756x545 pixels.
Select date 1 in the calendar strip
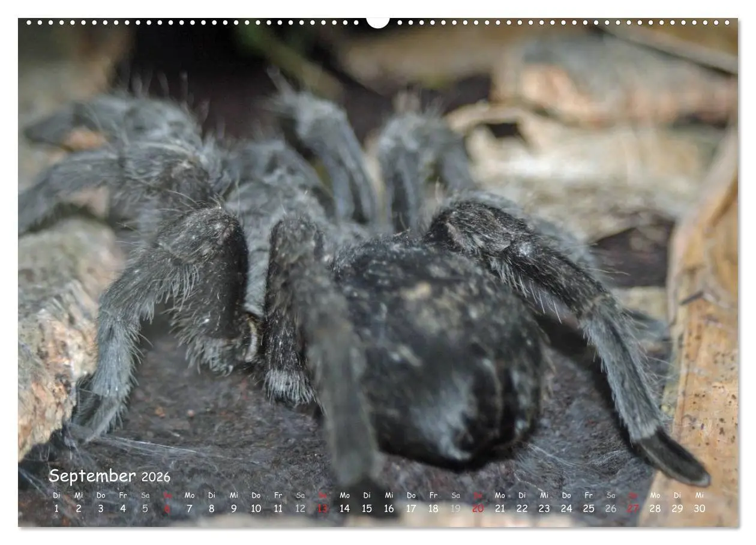pos(56,508)
